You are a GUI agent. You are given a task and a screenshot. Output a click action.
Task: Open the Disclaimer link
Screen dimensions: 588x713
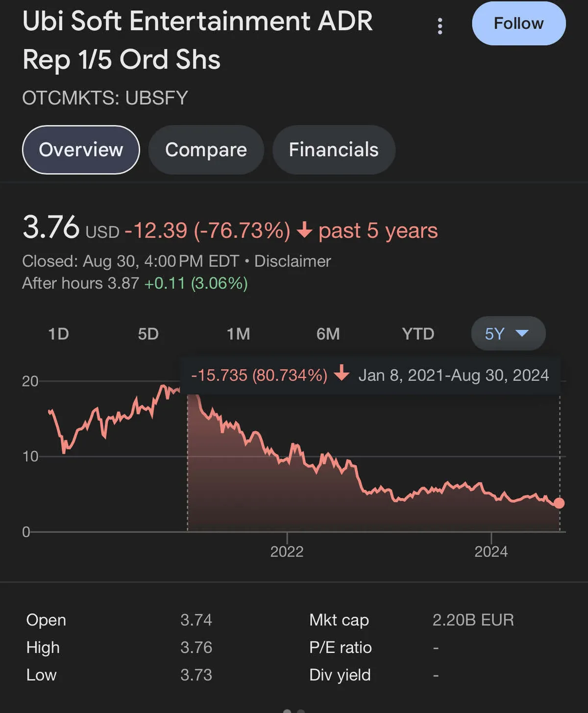[293, 261]
